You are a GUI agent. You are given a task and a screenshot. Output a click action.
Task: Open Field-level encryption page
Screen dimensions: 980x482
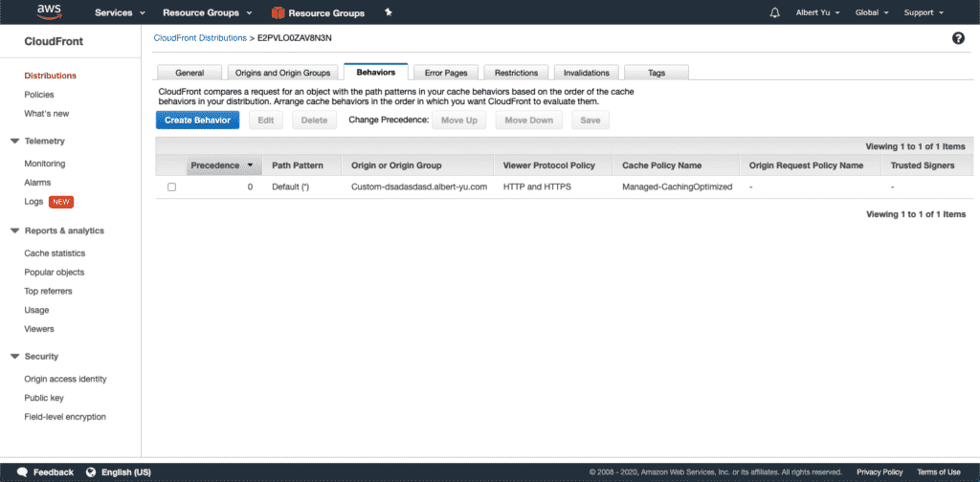click(x=65, y=416)
